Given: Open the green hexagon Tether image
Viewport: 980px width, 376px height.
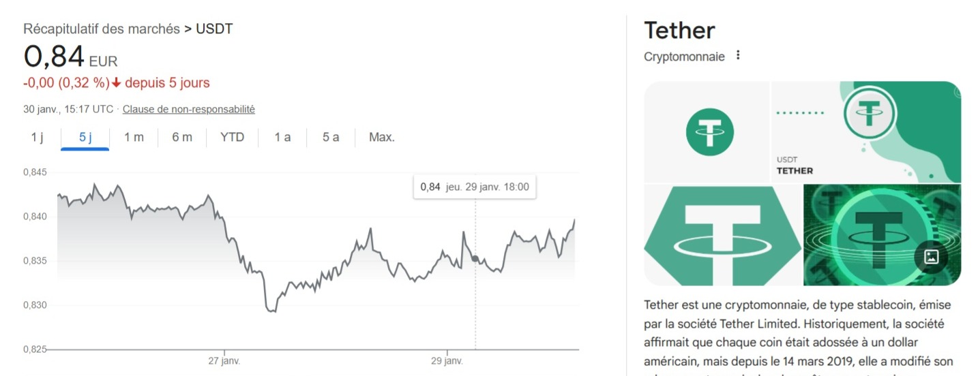Looking at the screenshot, I should (722, 235).
